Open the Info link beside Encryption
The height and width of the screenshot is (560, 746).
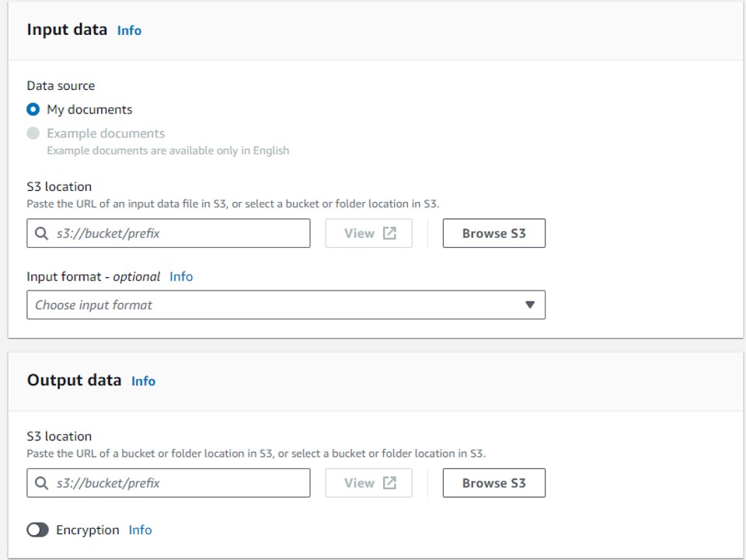click(x=140, y=530)
